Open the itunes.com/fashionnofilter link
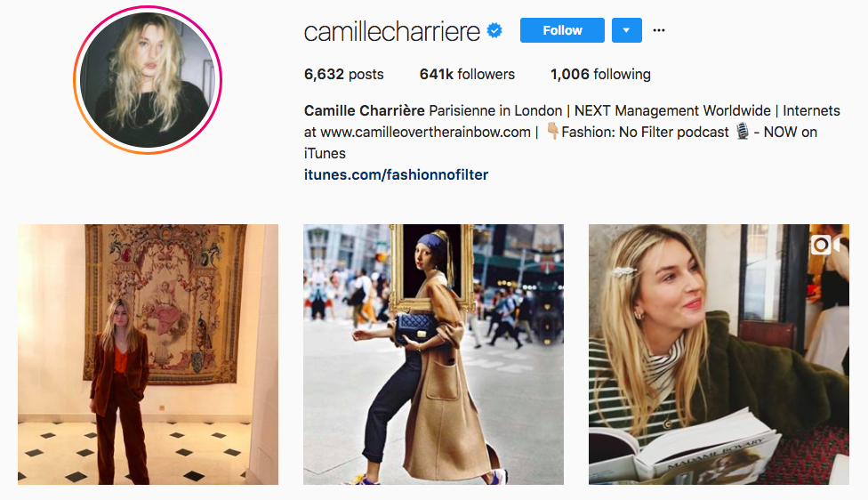The width and height of the screenshot is (868, 500). click(396, 175)
